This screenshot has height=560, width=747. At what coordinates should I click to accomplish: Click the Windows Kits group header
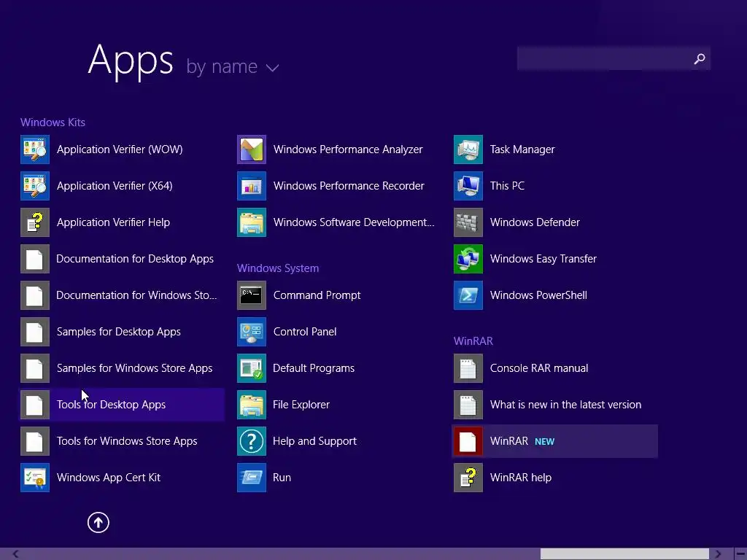click(53, 122)
